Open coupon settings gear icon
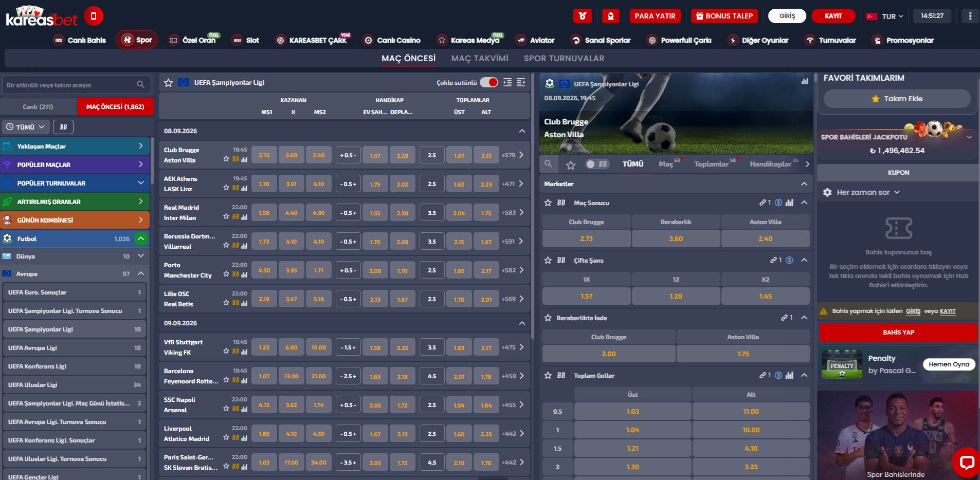980x480 pixels. click(827, 192)
